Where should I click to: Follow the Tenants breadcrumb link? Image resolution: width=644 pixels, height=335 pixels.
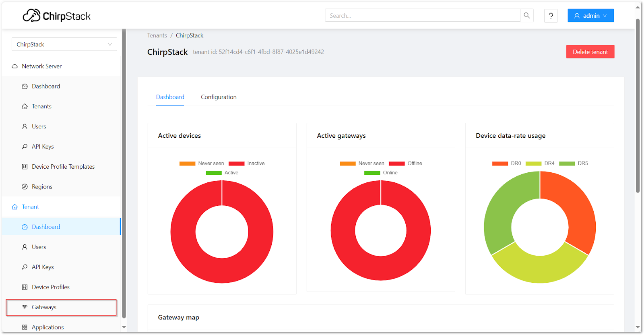(x=157, y=35)
